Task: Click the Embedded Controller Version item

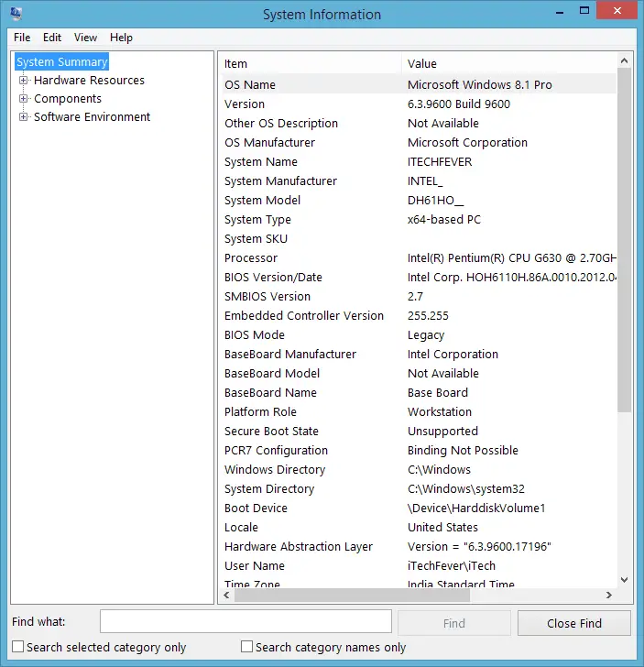Action: pyautogui.click(x=304, y=315)
